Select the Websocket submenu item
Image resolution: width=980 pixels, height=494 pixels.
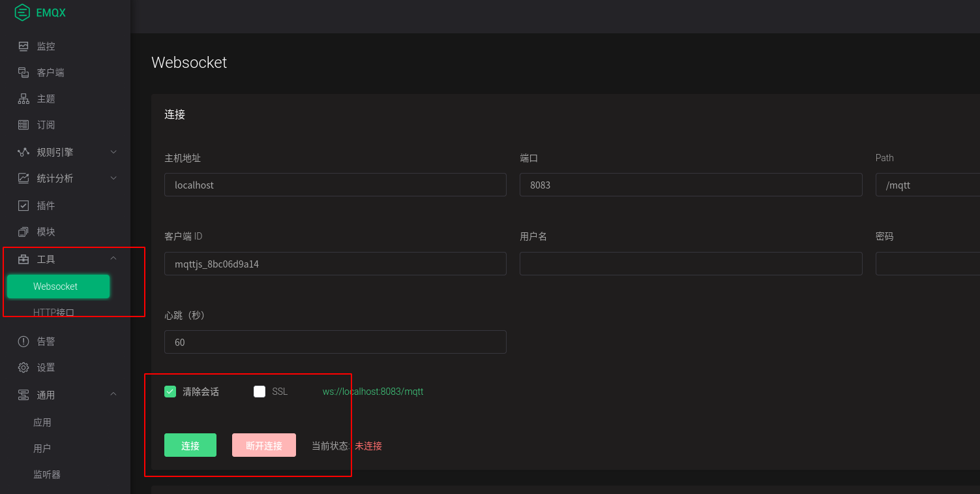point(58,286)
